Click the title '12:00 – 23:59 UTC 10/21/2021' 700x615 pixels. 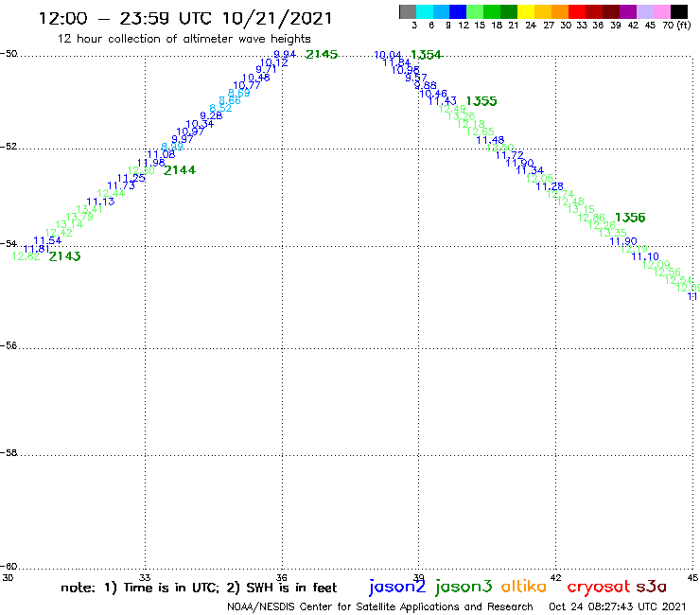click(x=185, y=19)
